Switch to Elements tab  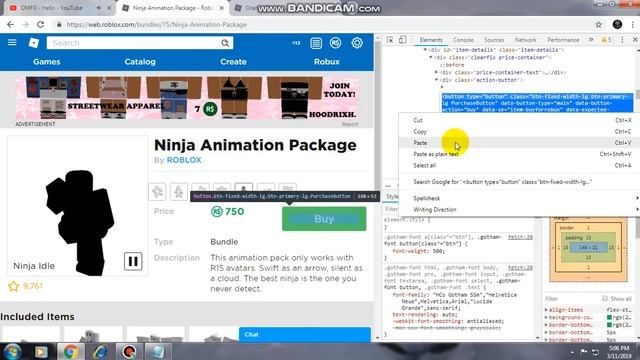431,40
